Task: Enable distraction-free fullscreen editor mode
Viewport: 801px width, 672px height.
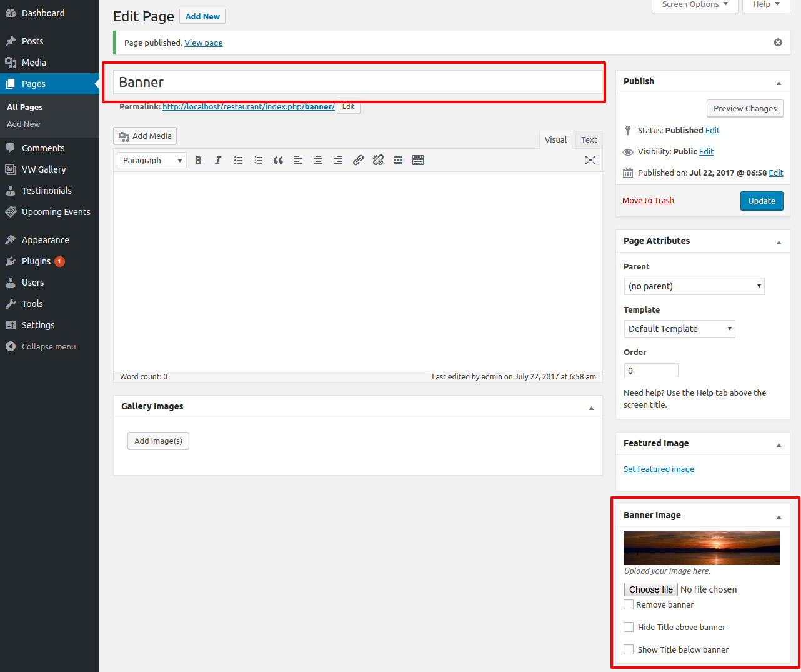Action: (590, 160)
